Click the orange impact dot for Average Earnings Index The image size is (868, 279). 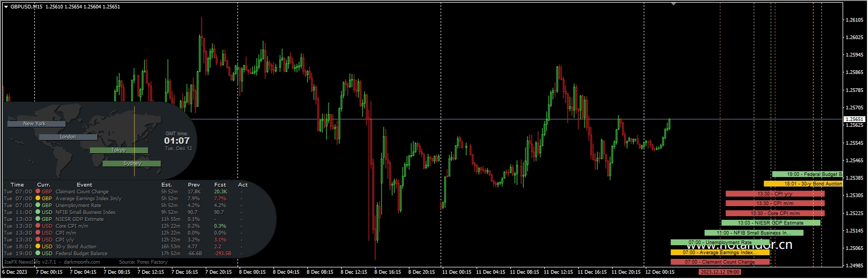click(x=38, y=199)
